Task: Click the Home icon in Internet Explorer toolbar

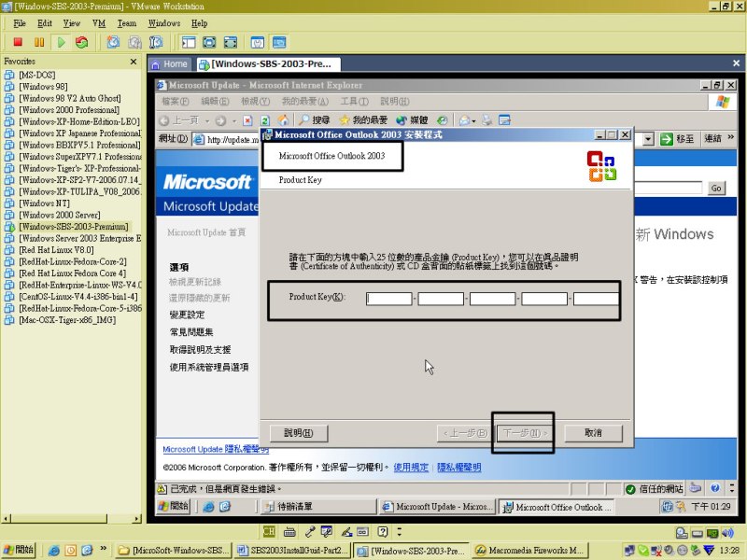Action: (284, 120)
